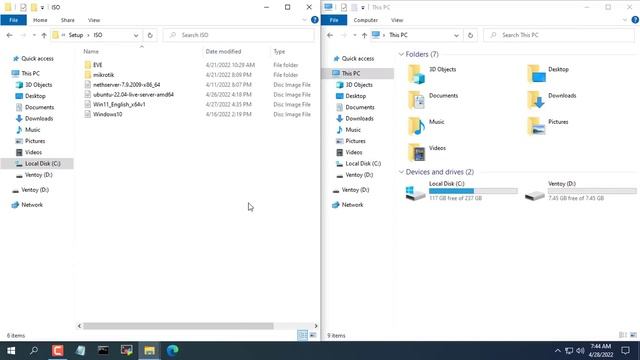
Task: Go back in ISO window
Action: coord(9,35)
